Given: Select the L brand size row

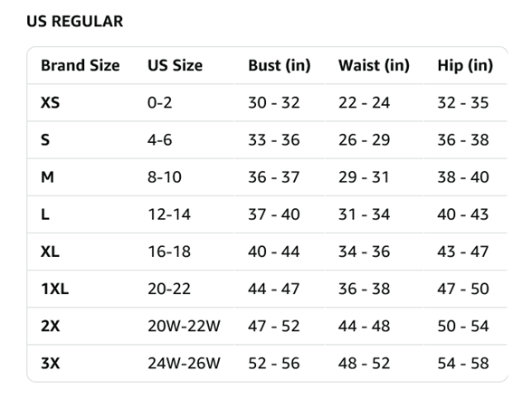Looking at the screenshot, I should tap(267, 214).
